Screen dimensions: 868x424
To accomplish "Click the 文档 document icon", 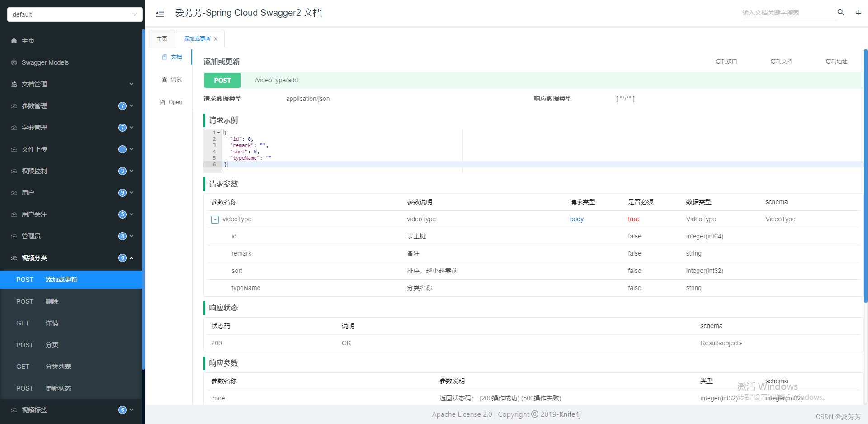I will (165, 57).
